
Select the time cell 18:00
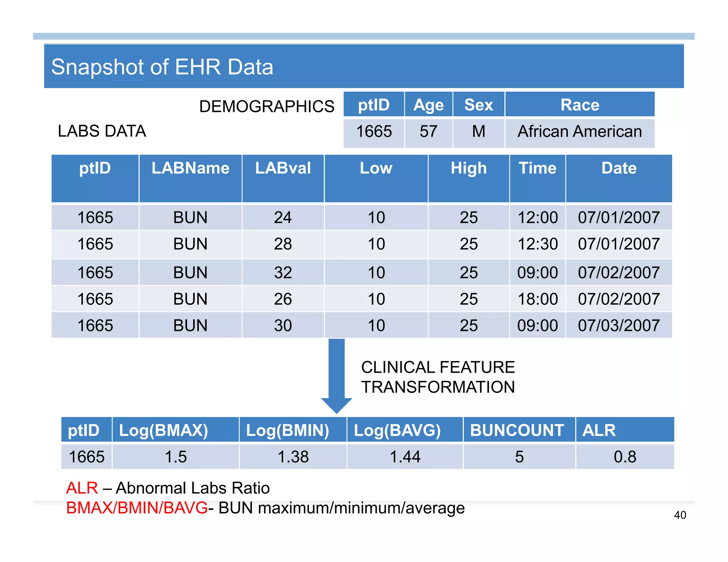click(x=537, y=299)
